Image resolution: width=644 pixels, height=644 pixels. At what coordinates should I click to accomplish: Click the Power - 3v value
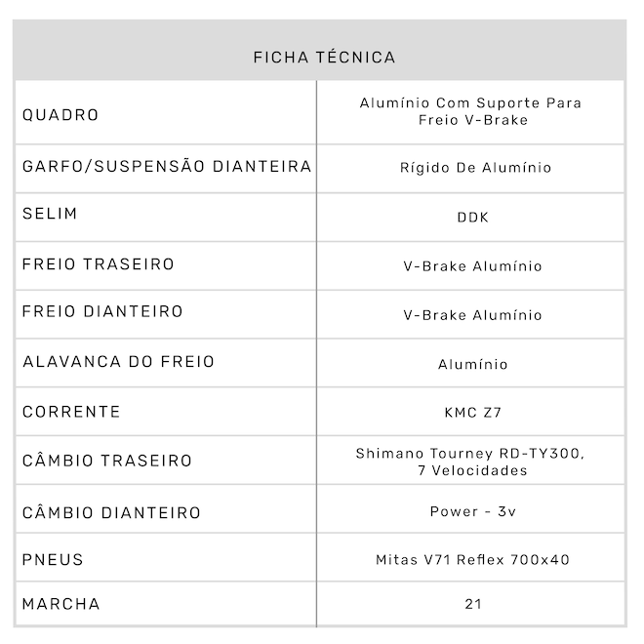[x=472, y=511]
